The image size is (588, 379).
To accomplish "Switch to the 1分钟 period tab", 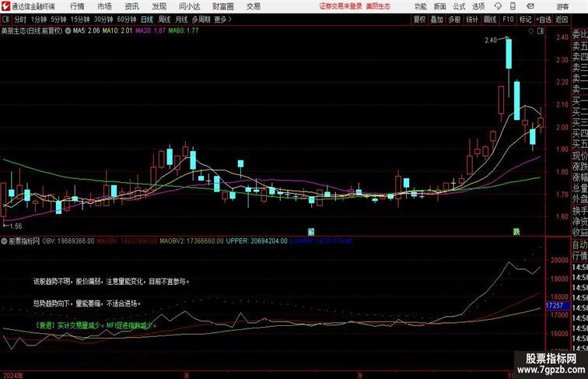I will (x=39, y=19).
